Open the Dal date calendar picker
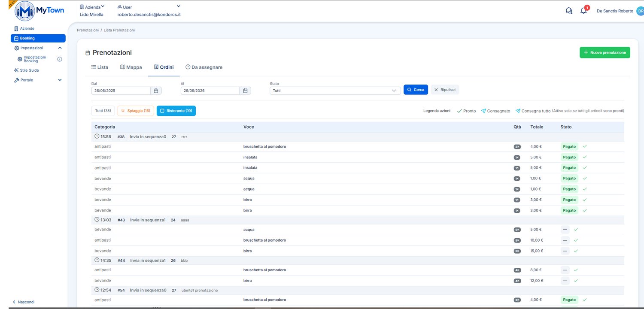Screen dimensions: 644x309 156,91
